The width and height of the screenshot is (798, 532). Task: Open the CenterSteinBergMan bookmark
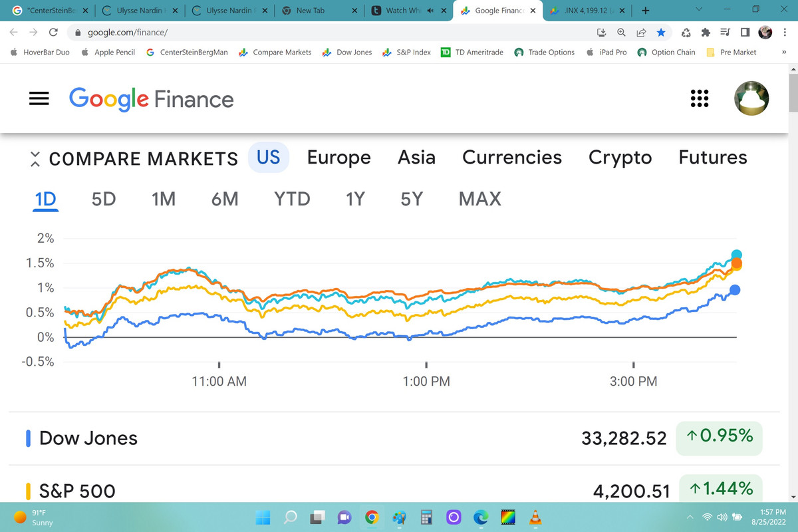(x=187, y=52)
